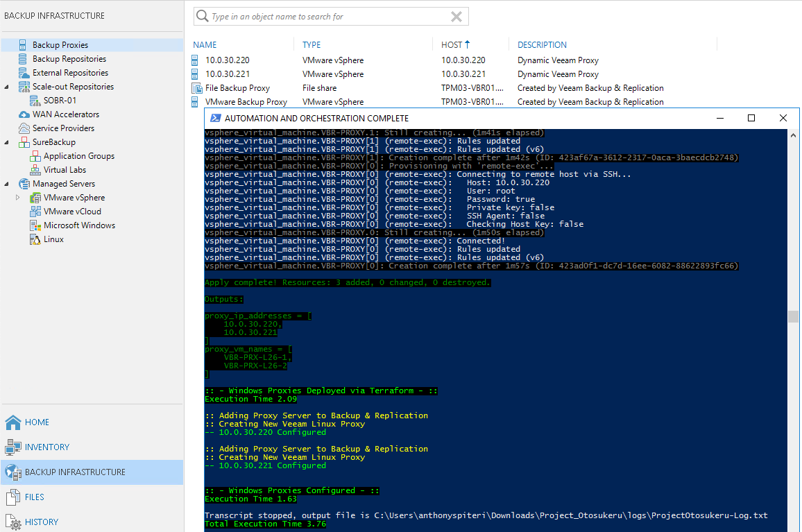This screenshot has width=802, height=532.
Task: Select the SOBR-01 tree entry
Action: pyautogui.click(x=60, y=101)
